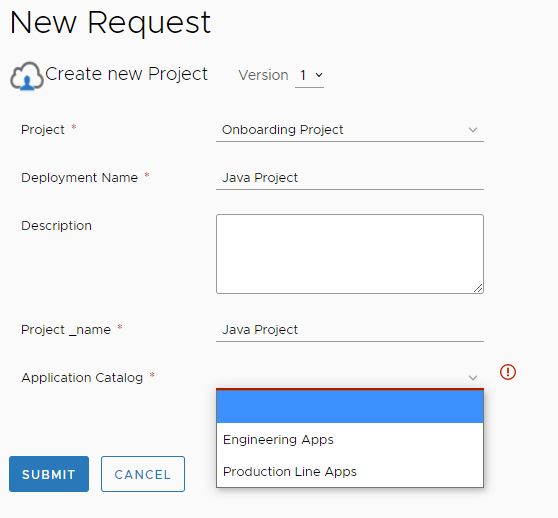
Task: Click the Application Catalog label
Action: (x=82, y=377)
